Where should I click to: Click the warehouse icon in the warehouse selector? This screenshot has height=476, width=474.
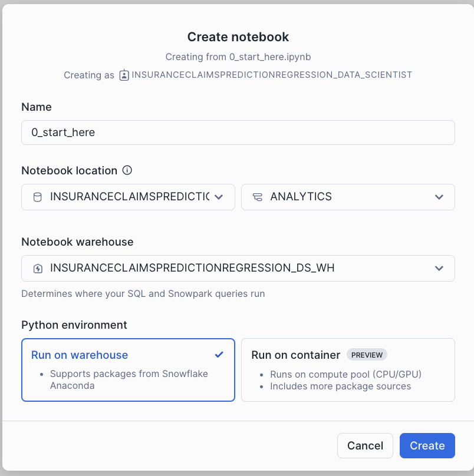click(37, 268)
